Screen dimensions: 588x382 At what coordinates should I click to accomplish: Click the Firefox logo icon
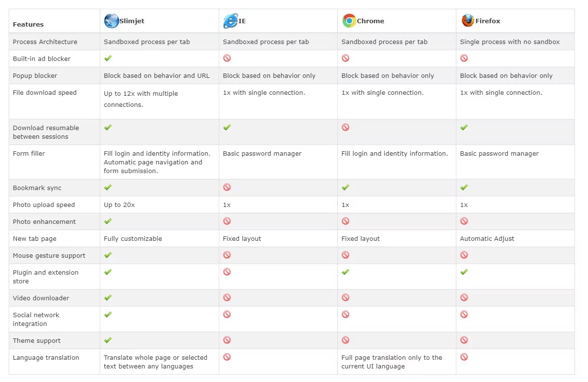coord(467,20)
